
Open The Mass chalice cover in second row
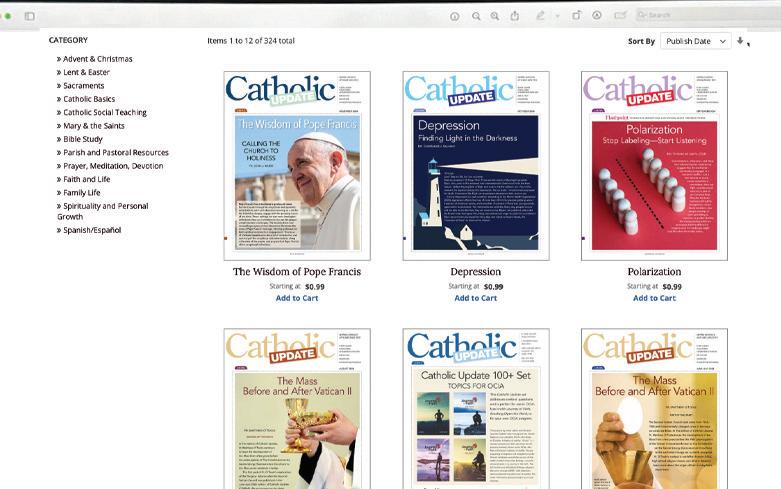[297, 408]
